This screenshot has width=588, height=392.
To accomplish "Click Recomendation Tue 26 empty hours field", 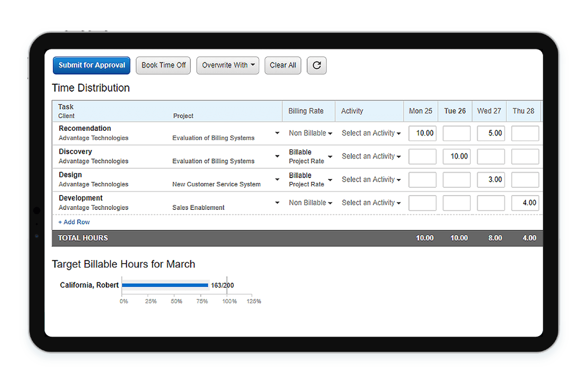I will (457, 133).
